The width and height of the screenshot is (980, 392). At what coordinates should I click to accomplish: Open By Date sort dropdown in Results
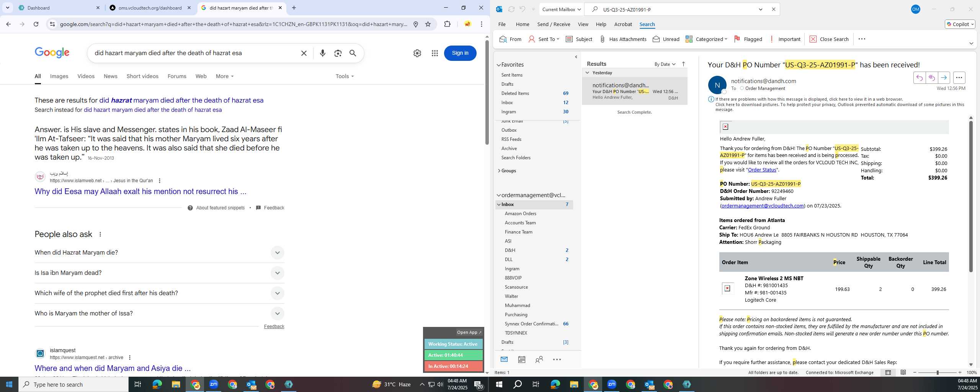click(x=665, y=64)
